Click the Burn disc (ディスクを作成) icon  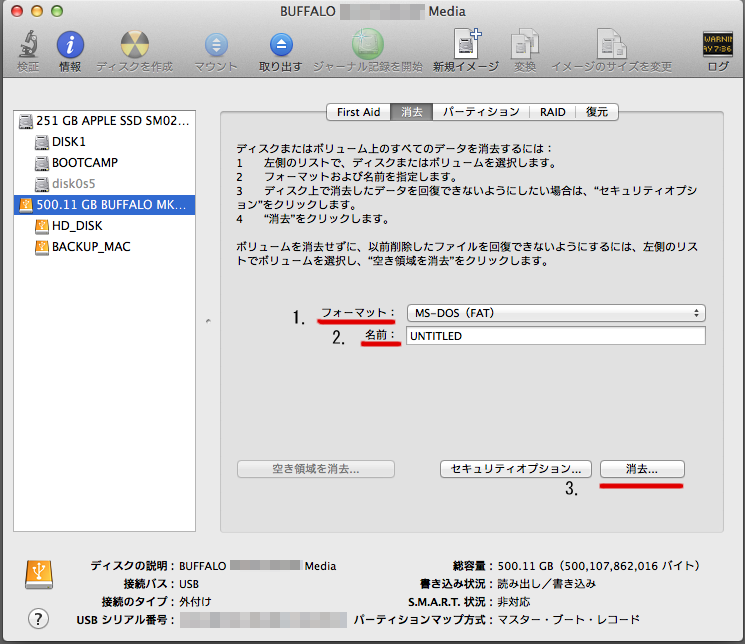click(134, 44)
